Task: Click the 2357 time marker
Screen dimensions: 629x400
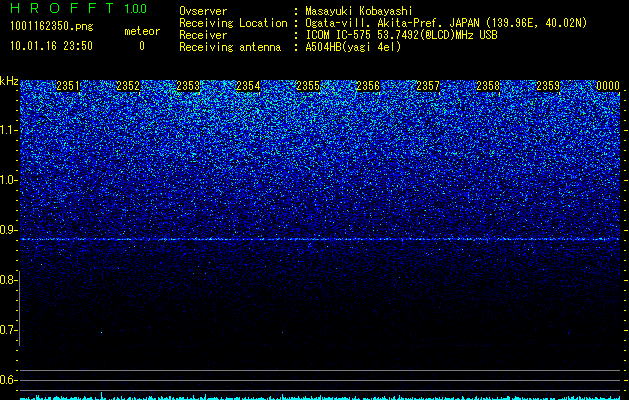Action: pos(428,85)
